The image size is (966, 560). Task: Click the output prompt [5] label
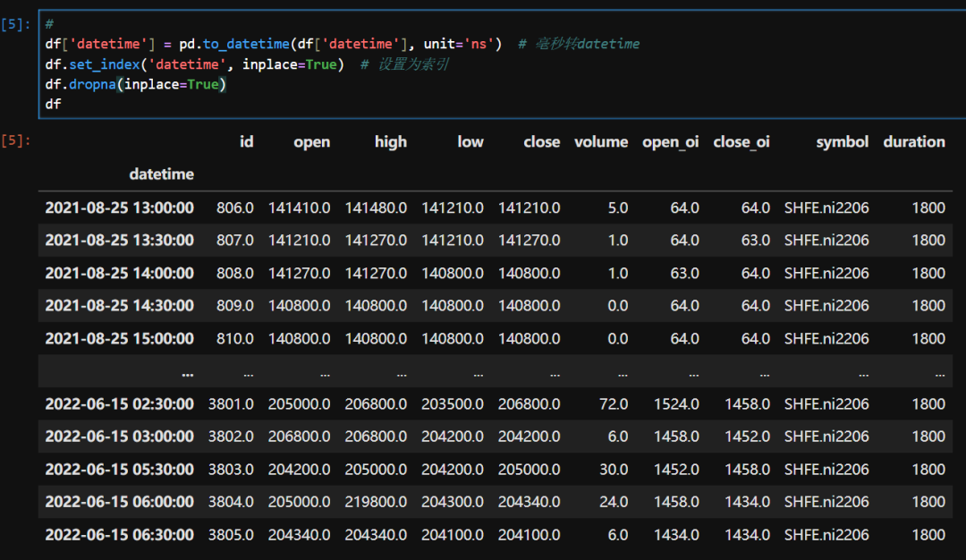tap(16, 140)
